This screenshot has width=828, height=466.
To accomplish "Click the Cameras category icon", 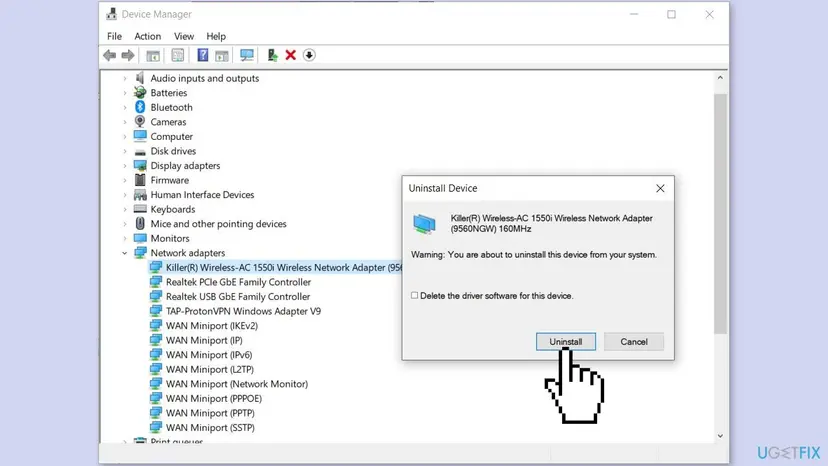I will 140,122.
